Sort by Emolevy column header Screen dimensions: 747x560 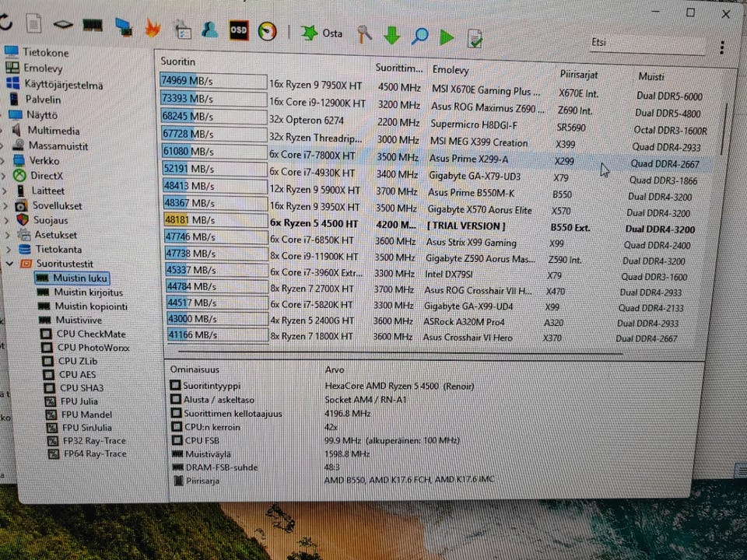pyautogui.click(x=451, y=70)
